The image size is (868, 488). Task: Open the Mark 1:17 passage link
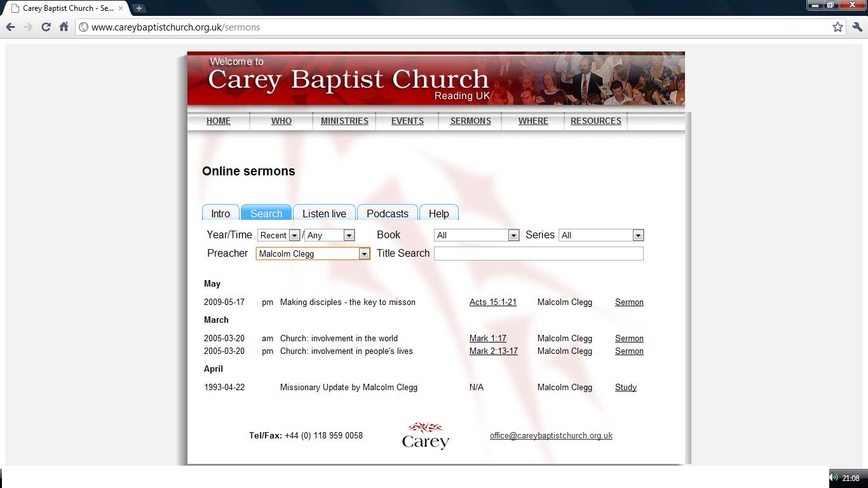[487, 339]
